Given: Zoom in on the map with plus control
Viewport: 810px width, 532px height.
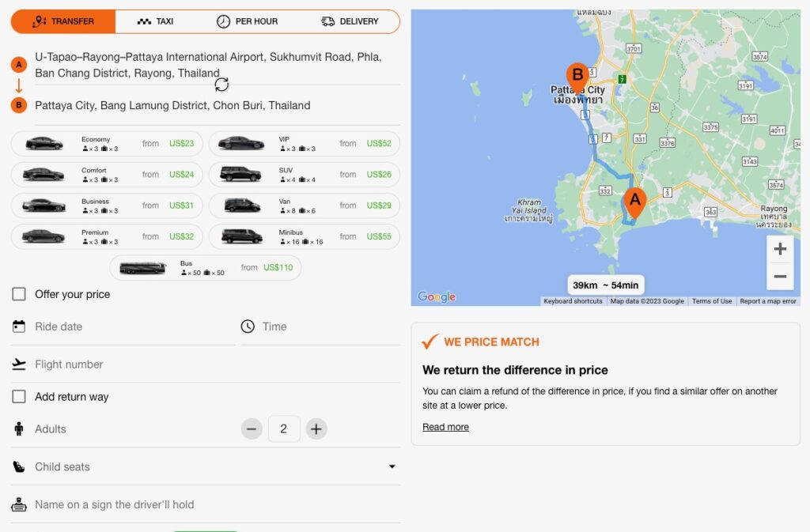Looking at the screenshot, I should pyautogui.click(x=780, y=249).
